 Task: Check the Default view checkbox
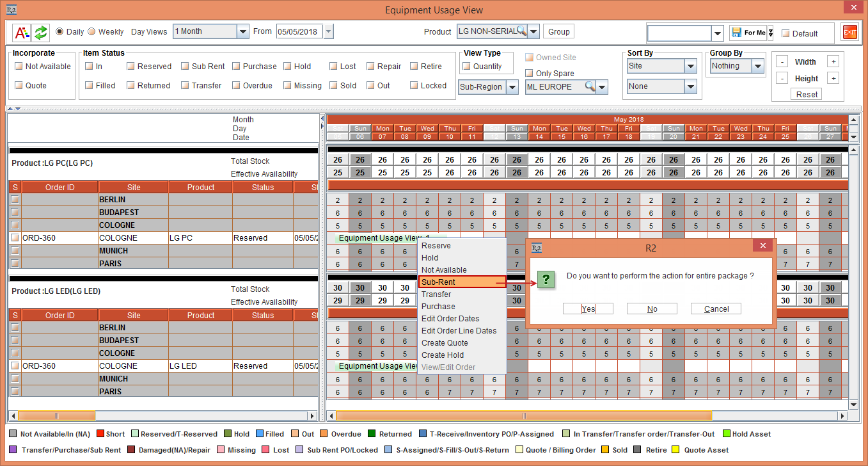(785, 33)
